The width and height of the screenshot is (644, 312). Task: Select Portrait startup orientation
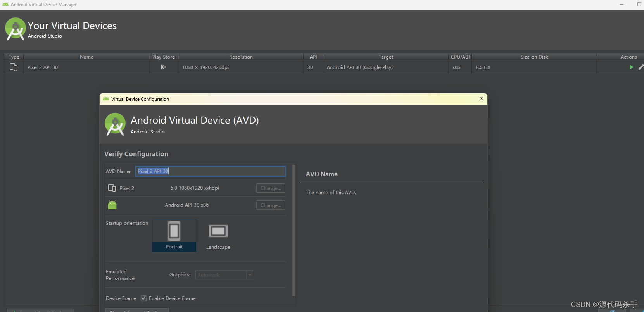174,236
